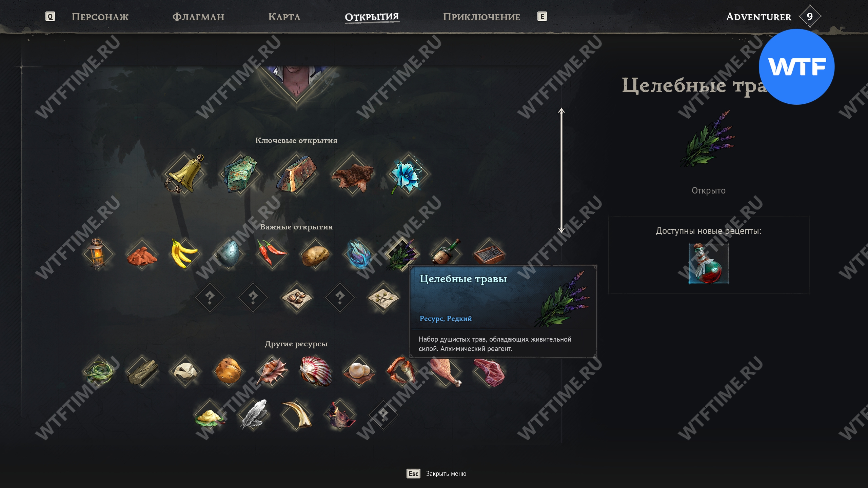Select the potato resource icon
This screenshot has width=868, height=488.
click(315, 253)
